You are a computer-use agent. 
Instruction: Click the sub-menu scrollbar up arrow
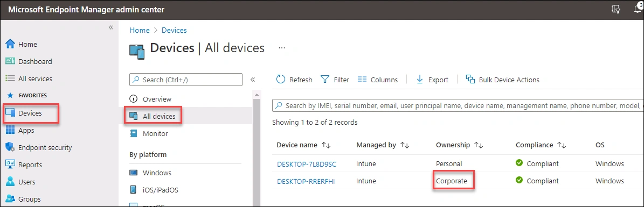(257, 95)
